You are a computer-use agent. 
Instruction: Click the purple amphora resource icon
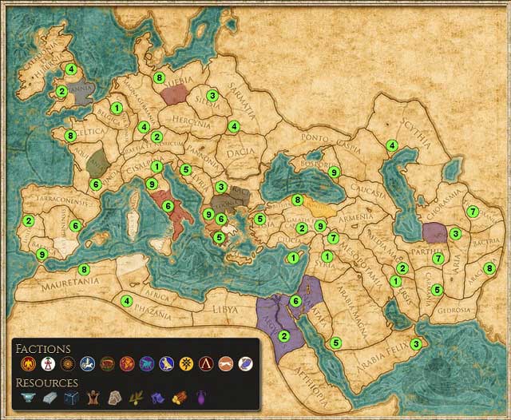[200, 398]
